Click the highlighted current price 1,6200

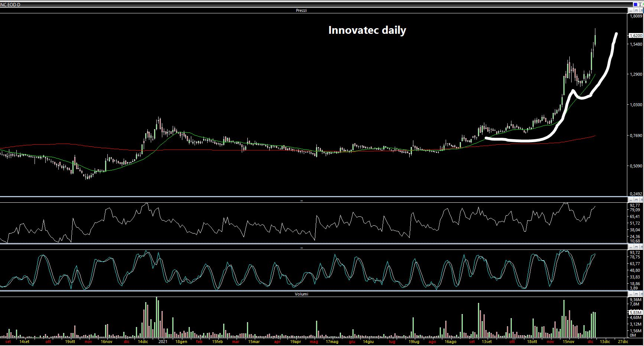point(635,36)
